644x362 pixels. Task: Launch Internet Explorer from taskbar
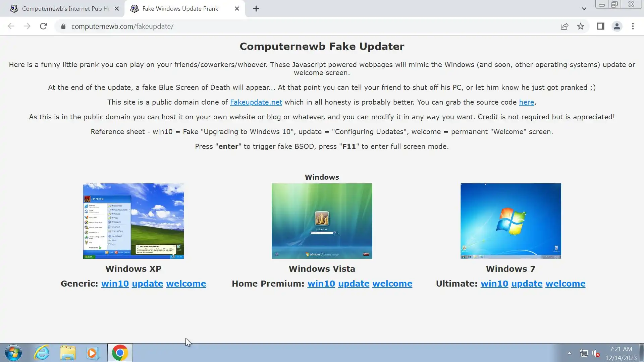coord(42,353)
